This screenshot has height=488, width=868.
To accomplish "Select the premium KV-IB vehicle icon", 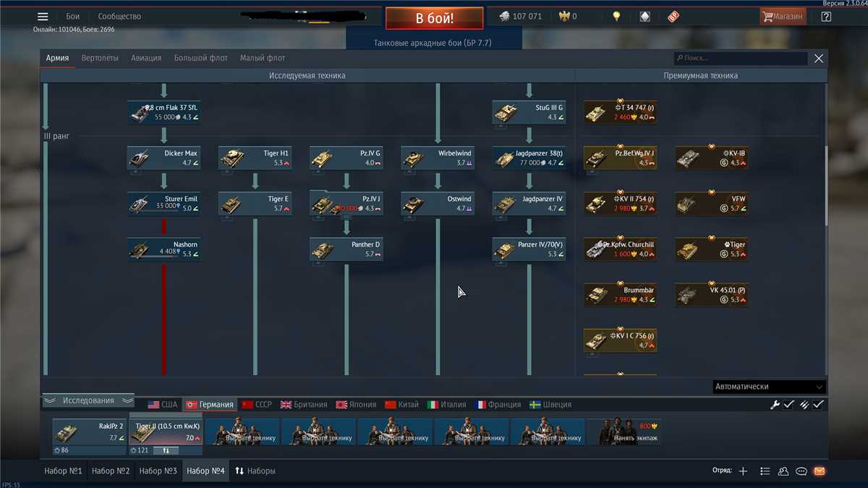I will 688,158.
